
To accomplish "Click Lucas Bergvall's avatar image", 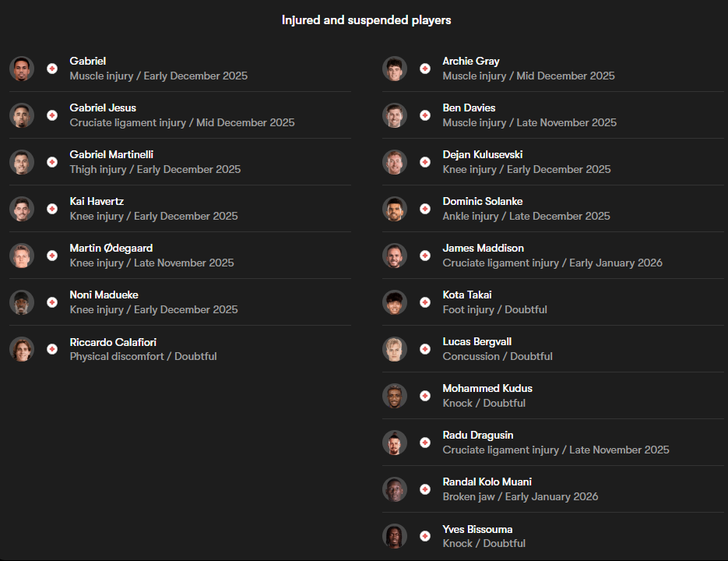I will pyautogui.click(x=395, y=349).
